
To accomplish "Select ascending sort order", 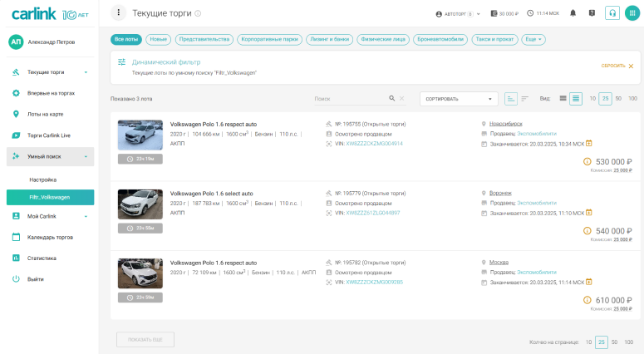I will point(511,98).
